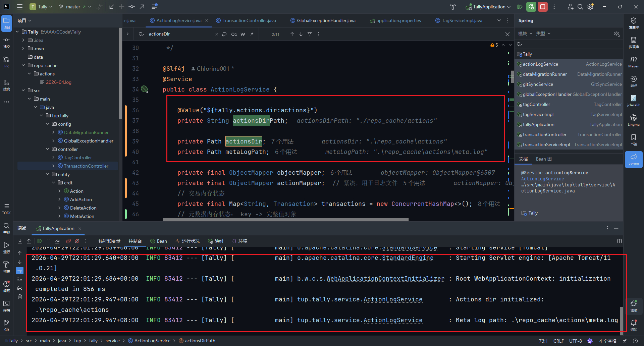Click the Build project hammer icon
The height and width of the screenshot is (346, 644).
click(x=452, y=7)
